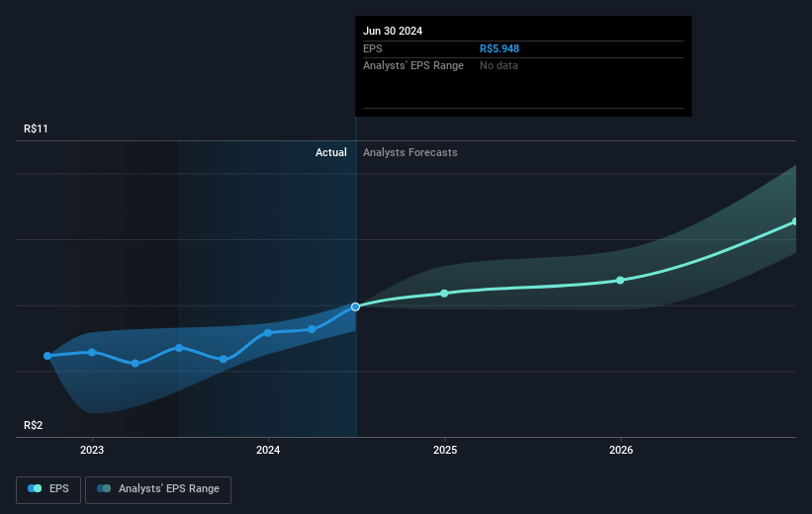Screen dimensions: 812x514
Task: Click the EPS data point at 2023
Action: (92, 353)
